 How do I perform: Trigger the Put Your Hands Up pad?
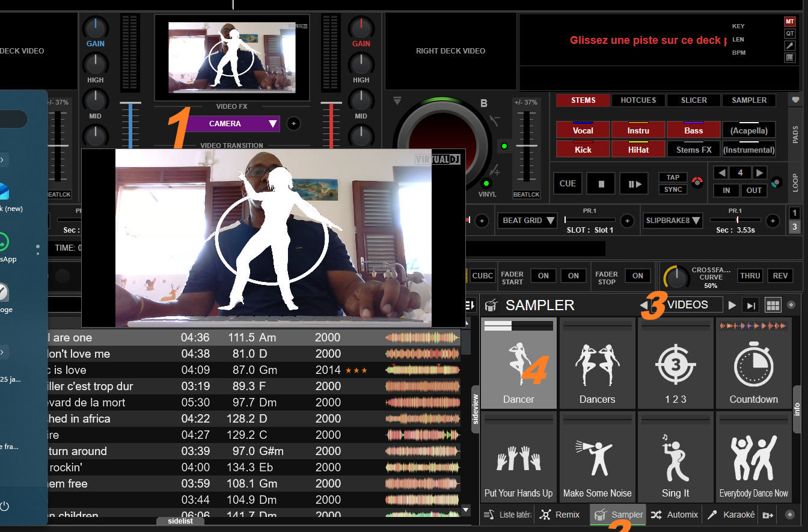coord(519,456)
